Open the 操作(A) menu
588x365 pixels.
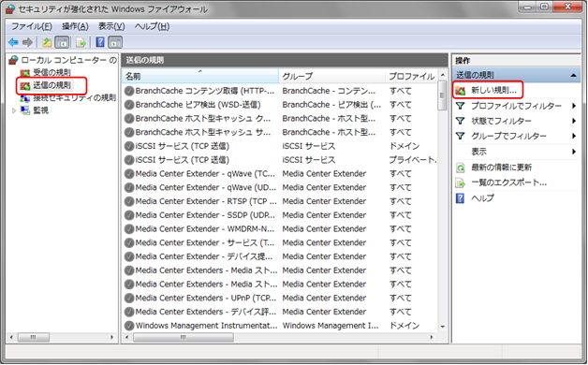click(75, 26)
